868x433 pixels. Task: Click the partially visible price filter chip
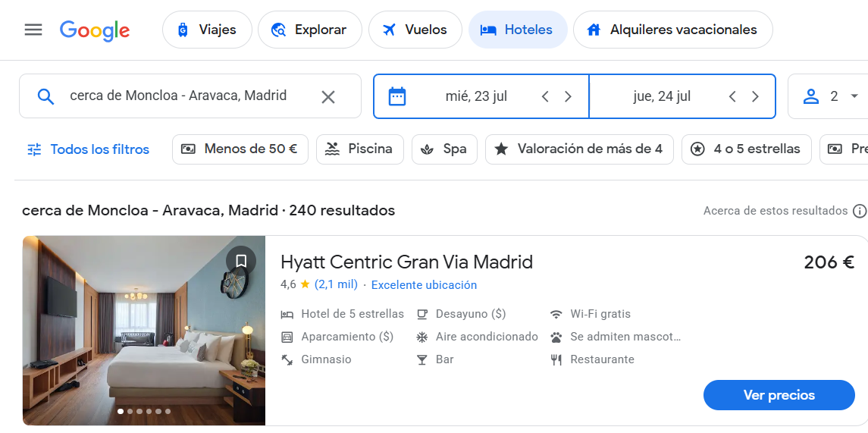[x=844, y=149]
